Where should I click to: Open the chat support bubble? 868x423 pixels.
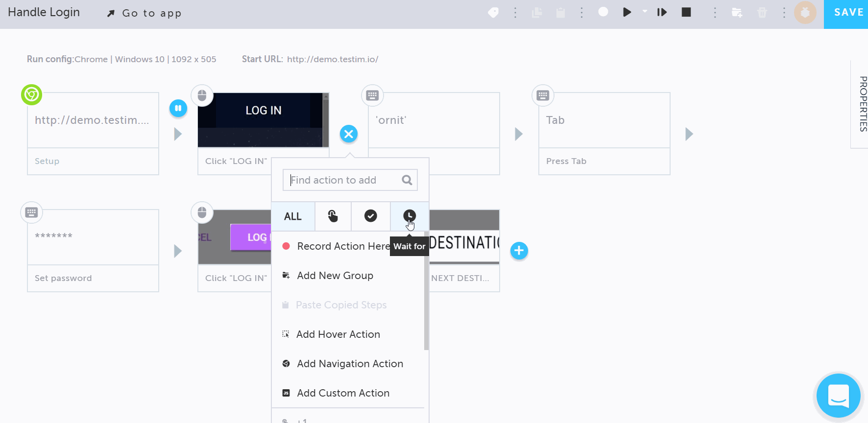(839, 396)
